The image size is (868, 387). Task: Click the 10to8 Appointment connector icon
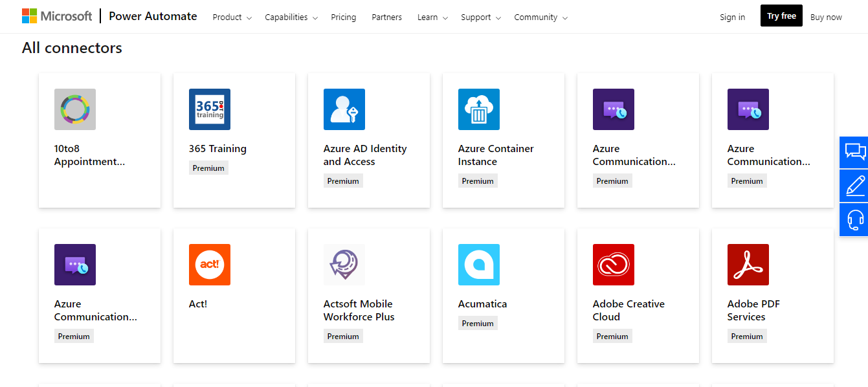(x=74, y=109)
